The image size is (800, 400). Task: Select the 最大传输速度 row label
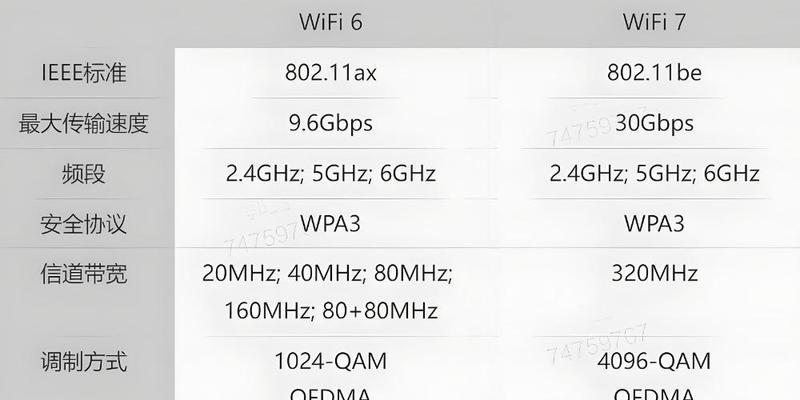pyautogui.click(x=84, y=123)
